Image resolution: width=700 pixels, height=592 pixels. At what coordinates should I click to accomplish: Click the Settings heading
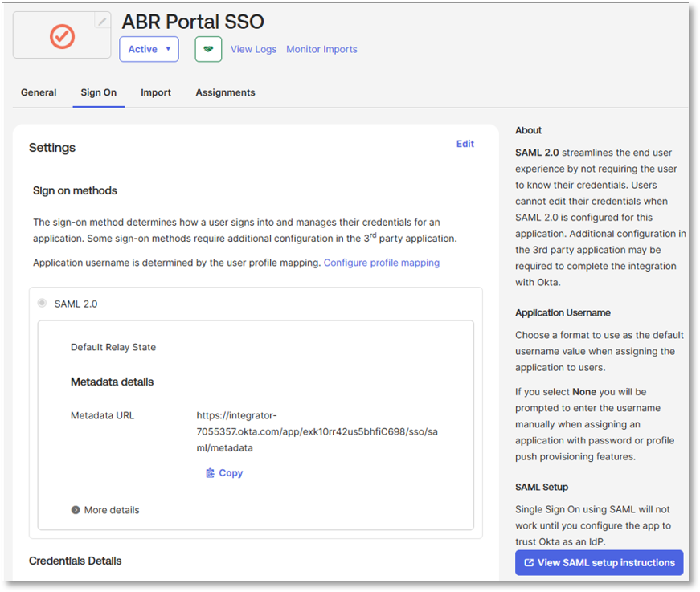coord(52,148)
